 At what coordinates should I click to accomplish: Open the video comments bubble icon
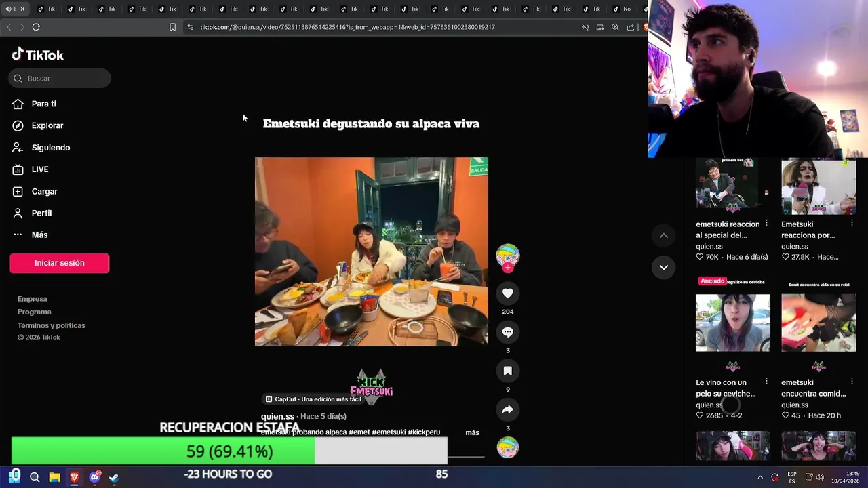[x=507, y=332]
